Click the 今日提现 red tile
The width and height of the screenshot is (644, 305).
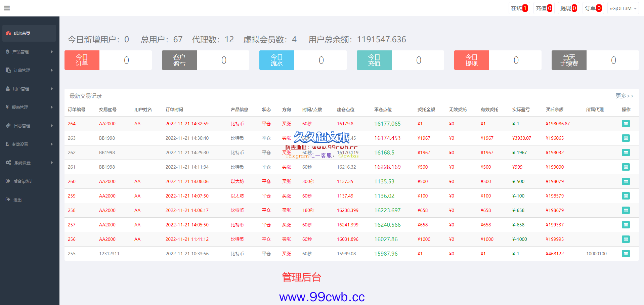472,60
